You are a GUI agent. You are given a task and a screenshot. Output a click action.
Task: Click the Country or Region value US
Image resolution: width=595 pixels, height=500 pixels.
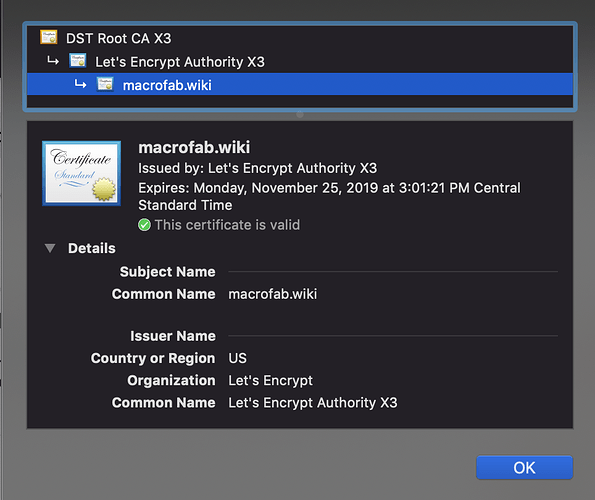[x=238, y=358]
